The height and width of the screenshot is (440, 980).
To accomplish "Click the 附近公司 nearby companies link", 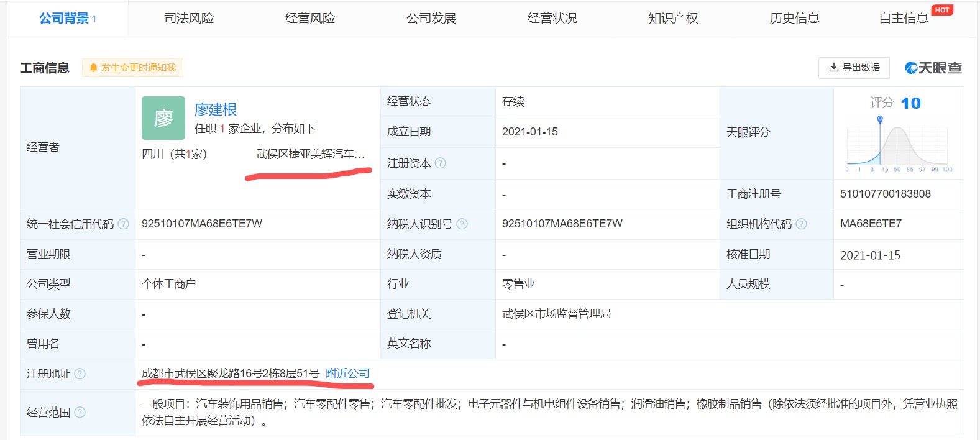I will (x=347, y=374).
